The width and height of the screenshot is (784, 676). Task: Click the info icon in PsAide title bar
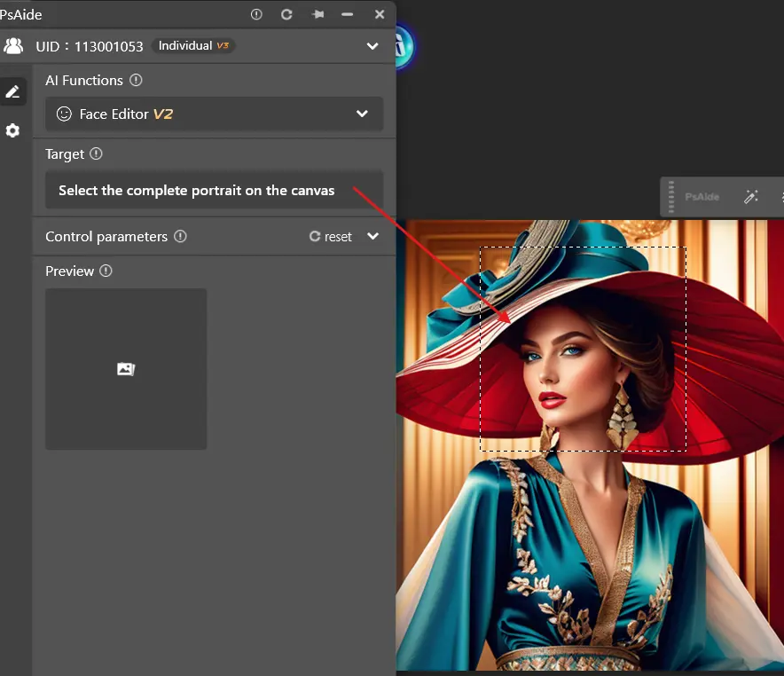click(x=256, y=14)
